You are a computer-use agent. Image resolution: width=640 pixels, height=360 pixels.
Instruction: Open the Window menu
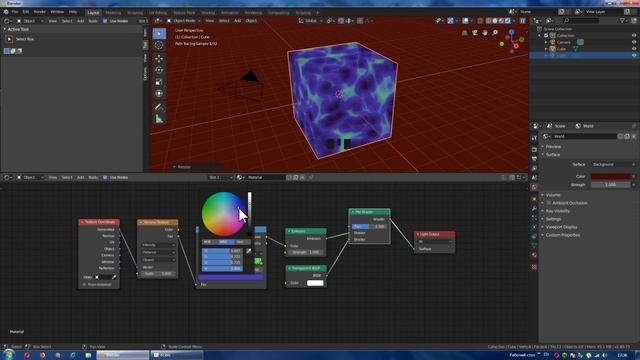pos(57,12)
